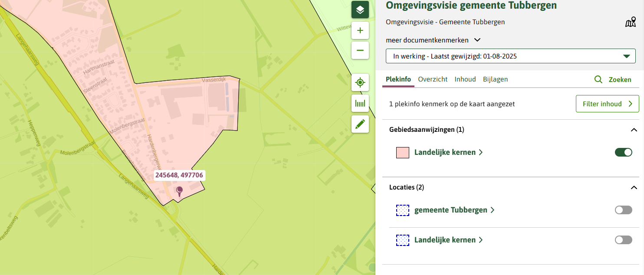Viewport: 644px width, 275px height.
Task: Activate the measure distance tool
Action: (360, 103)
